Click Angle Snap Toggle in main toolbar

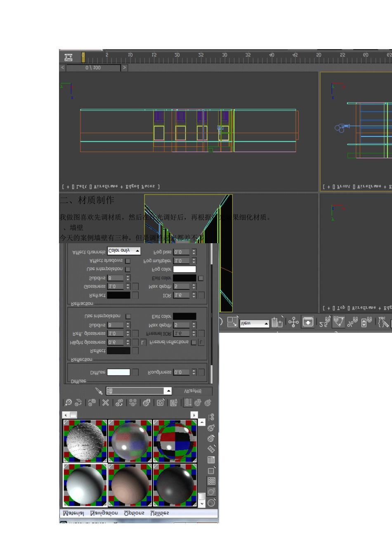point(339,322)
